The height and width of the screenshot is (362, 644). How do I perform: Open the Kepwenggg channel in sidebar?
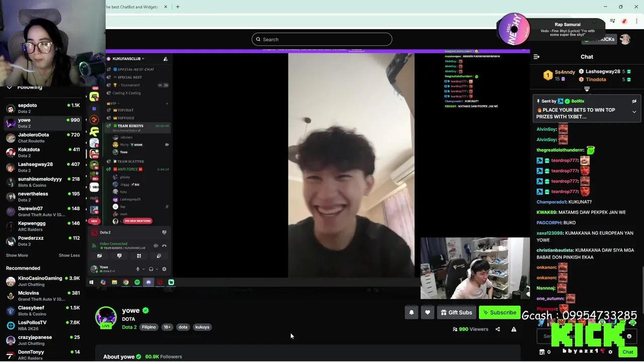tap(43, 226)
